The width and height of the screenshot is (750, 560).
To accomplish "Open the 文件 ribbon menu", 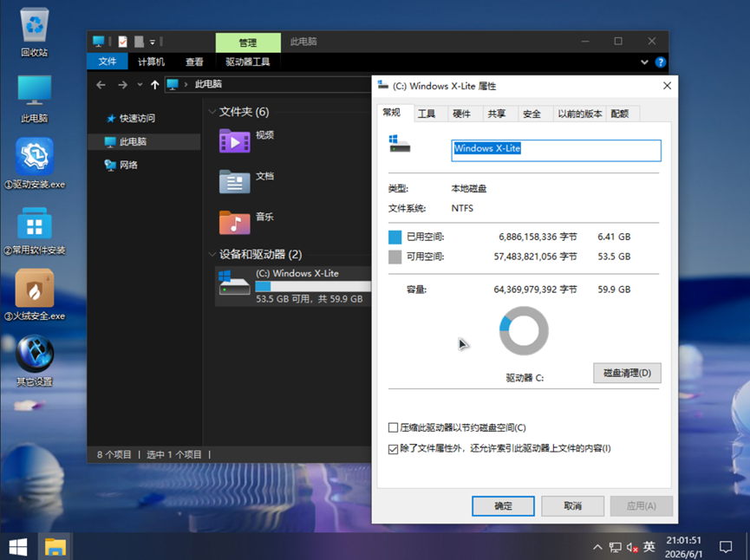I will pos(108,62).
